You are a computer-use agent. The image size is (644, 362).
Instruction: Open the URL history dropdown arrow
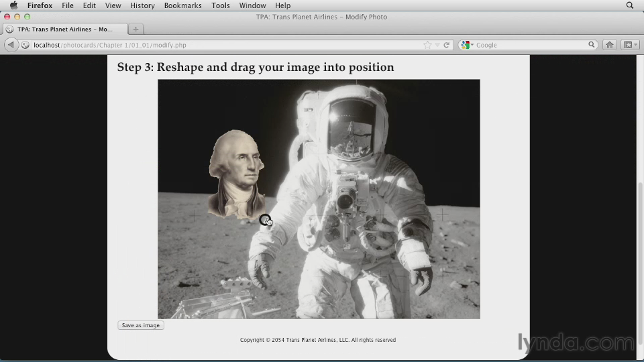[437, 45]
